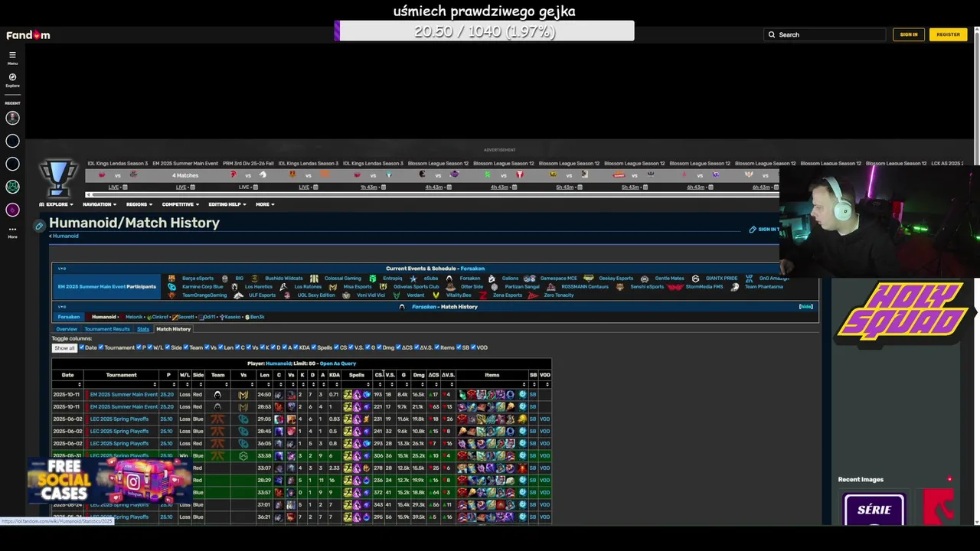Toggle the Tournament column checkbox
Screen dimensions: 980x551
pos(101,347)
